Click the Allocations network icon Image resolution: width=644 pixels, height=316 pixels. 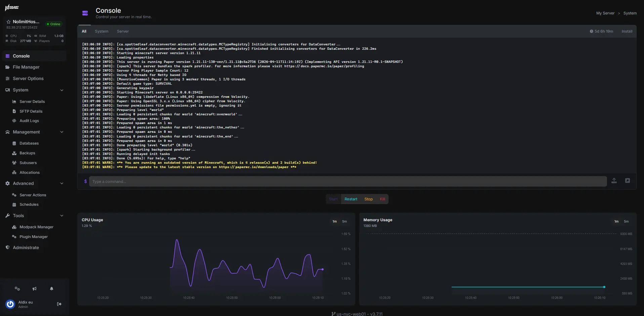[14, 172]
